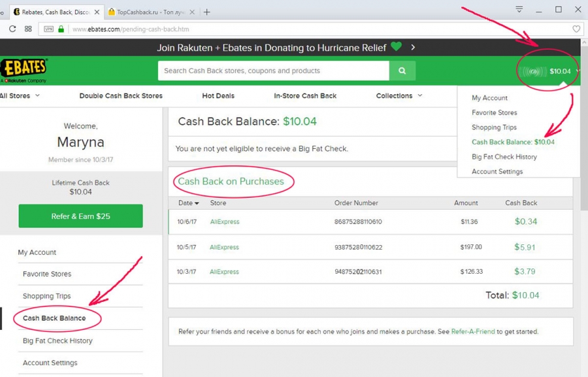Choose My Account in dropdown menu
Screen dimensions: 588x377
click(x=489, y=98)
